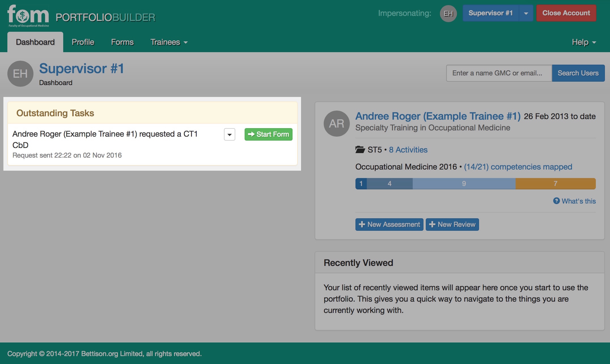The image size is (610, 364).
Task: Click the Supervisor #1 blue button
Action: coord(491,13)
